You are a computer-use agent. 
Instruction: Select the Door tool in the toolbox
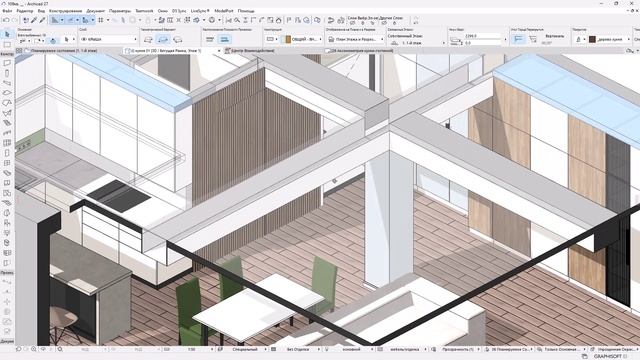pyautogui.click(x=7, y=153)
